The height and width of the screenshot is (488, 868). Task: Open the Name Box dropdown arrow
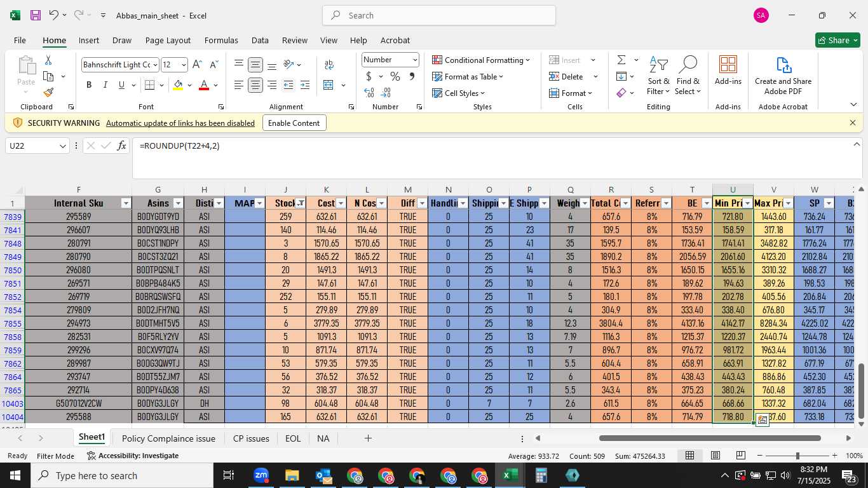(x=63, y=146)
